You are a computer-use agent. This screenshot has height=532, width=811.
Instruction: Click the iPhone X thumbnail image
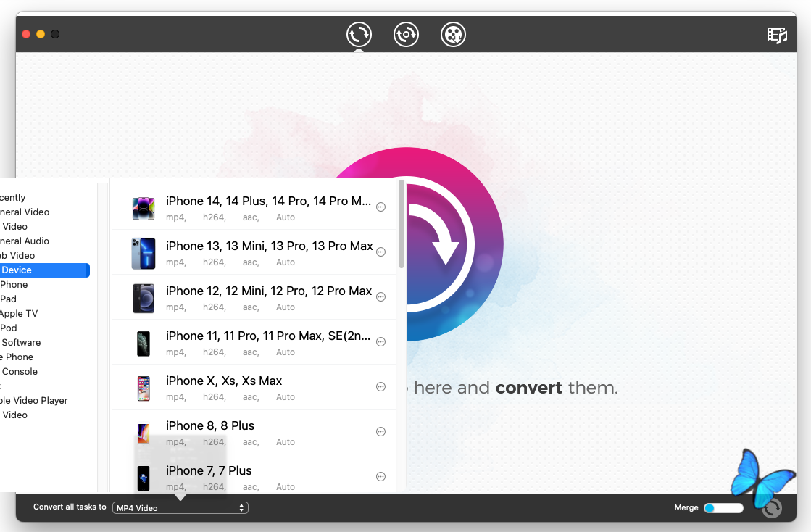pos(144,388)
